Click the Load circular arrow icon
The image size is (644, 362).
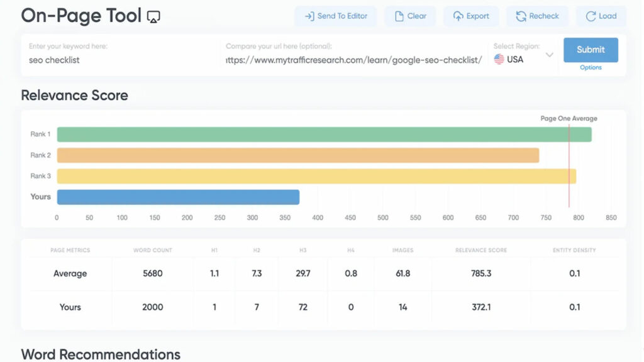pyautogui.click(x=591, y=16)
